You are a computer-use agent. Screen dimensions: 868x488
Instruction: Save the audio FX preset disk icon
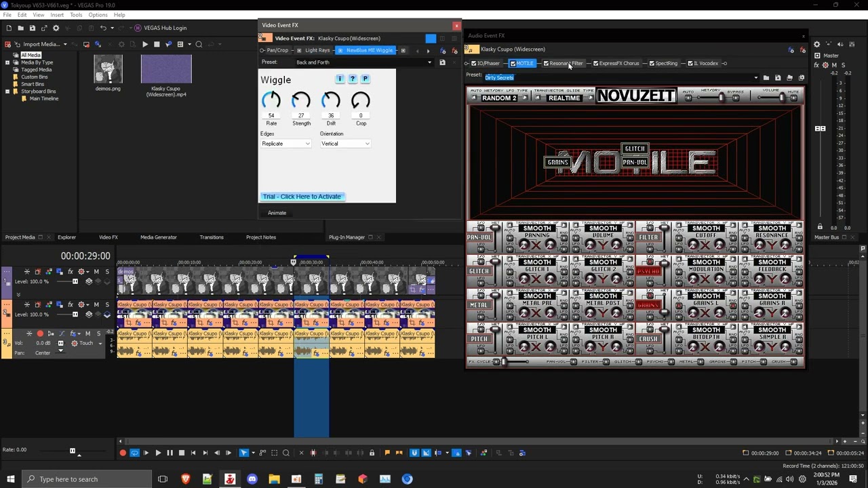click(x=778, y=77)
